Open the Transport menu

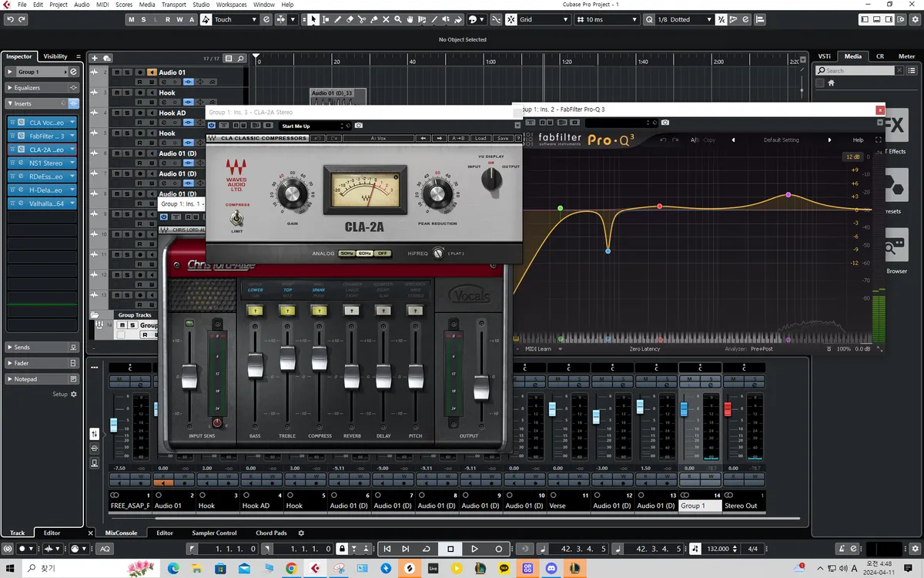tap(174, 5)
